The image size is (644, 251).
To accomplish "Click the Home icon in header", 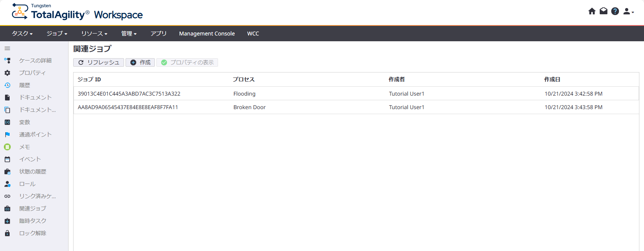I will point(592,11).
